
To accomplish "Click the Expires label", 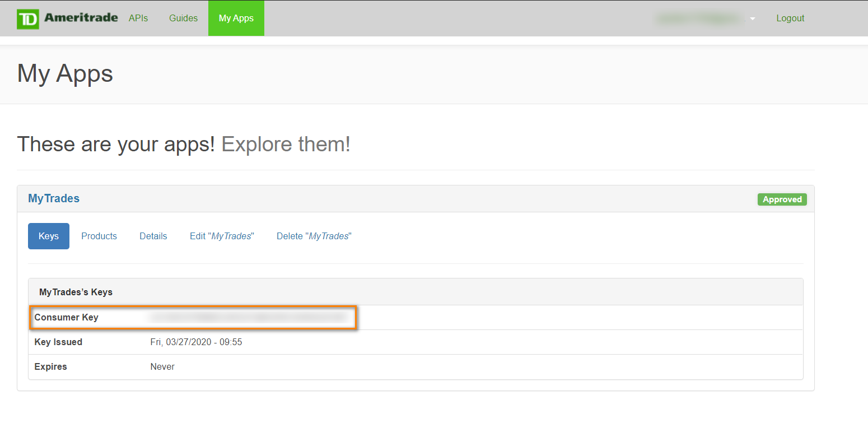I will click(50, 366).
